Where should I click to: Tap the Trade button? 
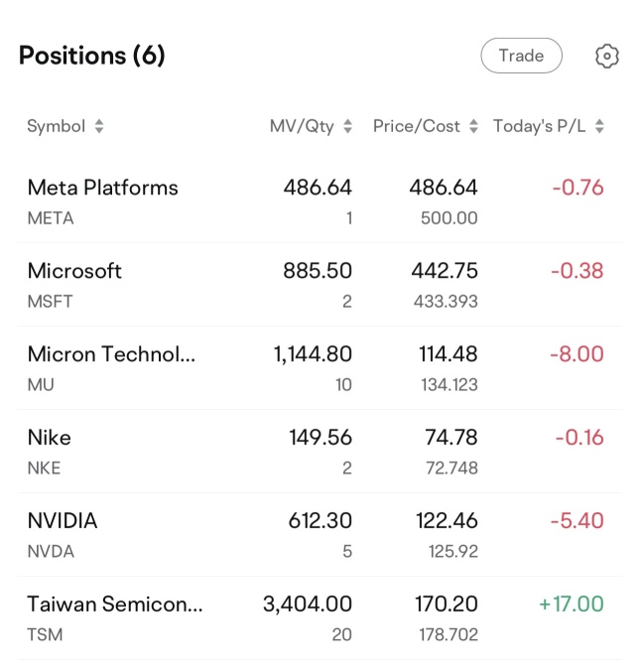click(521, 56)
